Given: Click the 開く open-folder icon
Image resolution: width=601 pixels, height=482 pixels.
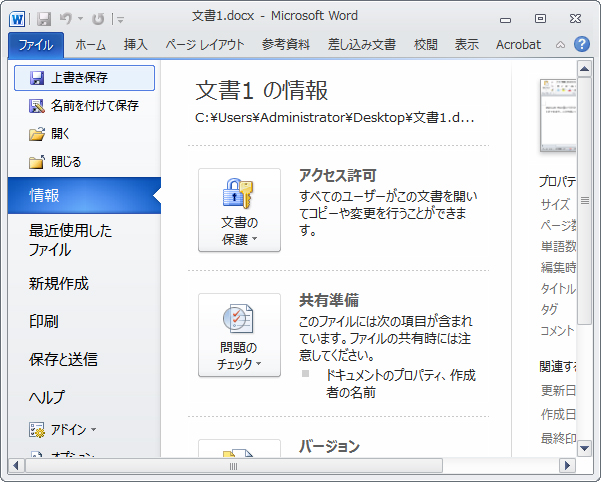Looking at the screenshot, I should tap(37, 134).
